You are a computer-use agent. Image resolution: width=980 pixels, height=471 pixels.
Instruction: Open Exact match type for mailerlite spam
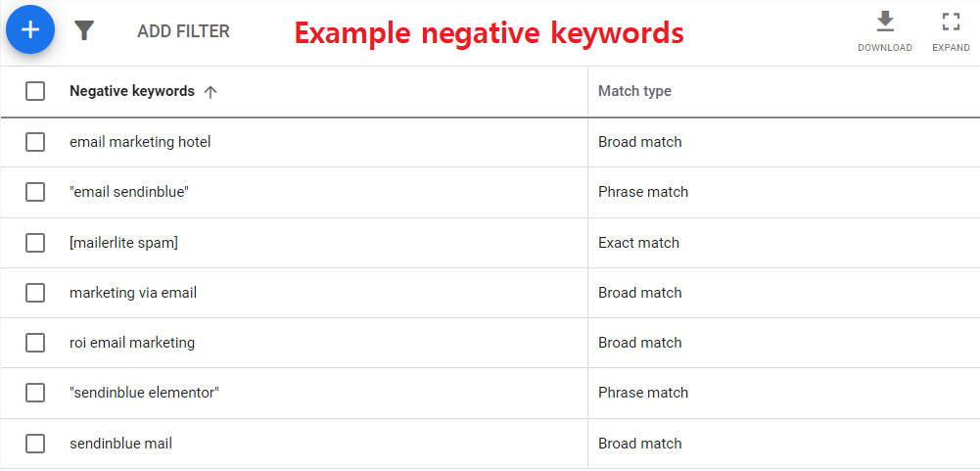[638, 243]
